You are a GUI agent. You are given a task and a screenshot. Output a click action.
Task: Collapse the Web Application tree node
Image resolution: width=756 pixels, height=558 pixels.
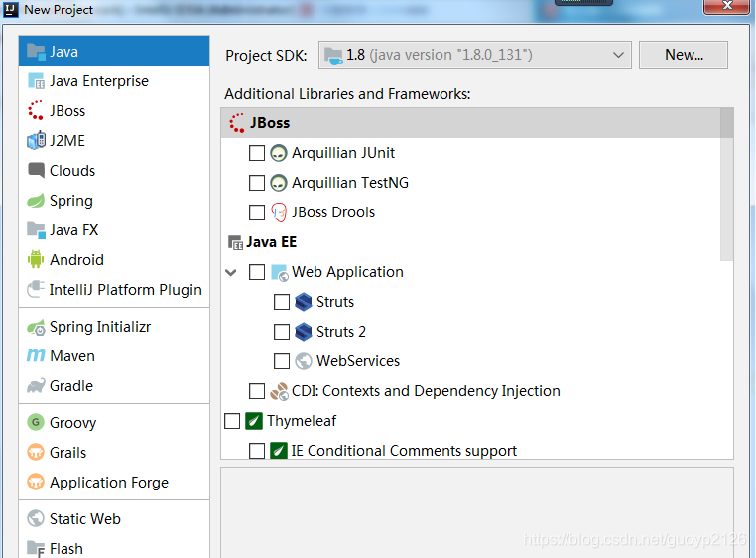click(x=231, y=272)
